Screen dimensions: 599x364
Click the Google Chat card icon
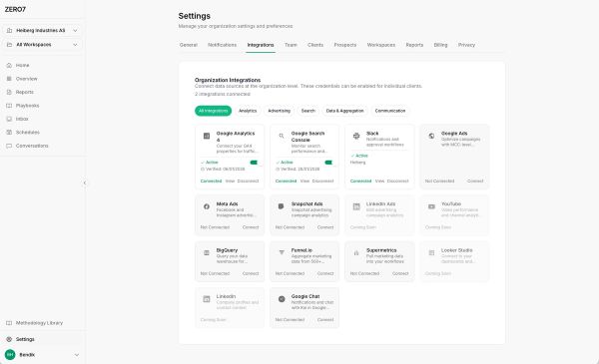point(282,299)
